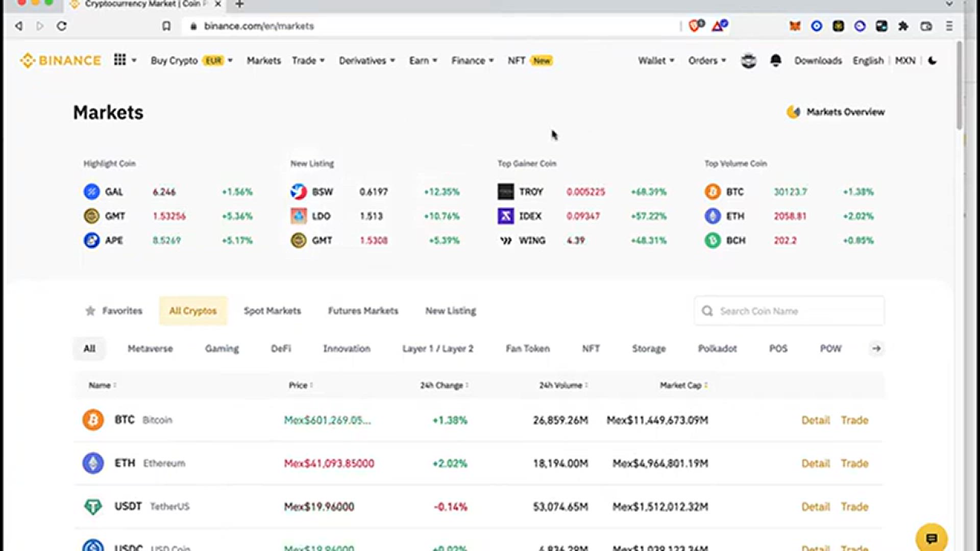The width and height of the screenshot is (980, 551).
Task: Toggle dark mode moon icon
Action: (933, 61)
